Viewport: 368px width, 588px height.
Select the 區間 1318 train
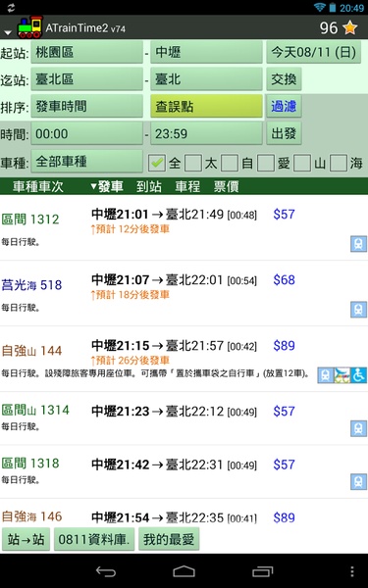click(x=184, y=471)
